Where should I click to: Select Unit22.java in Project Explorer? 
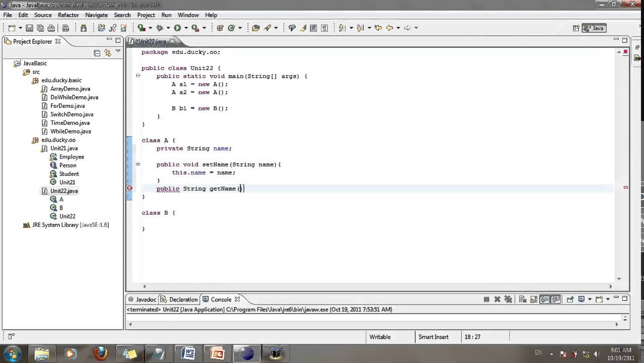coord(64,191)
